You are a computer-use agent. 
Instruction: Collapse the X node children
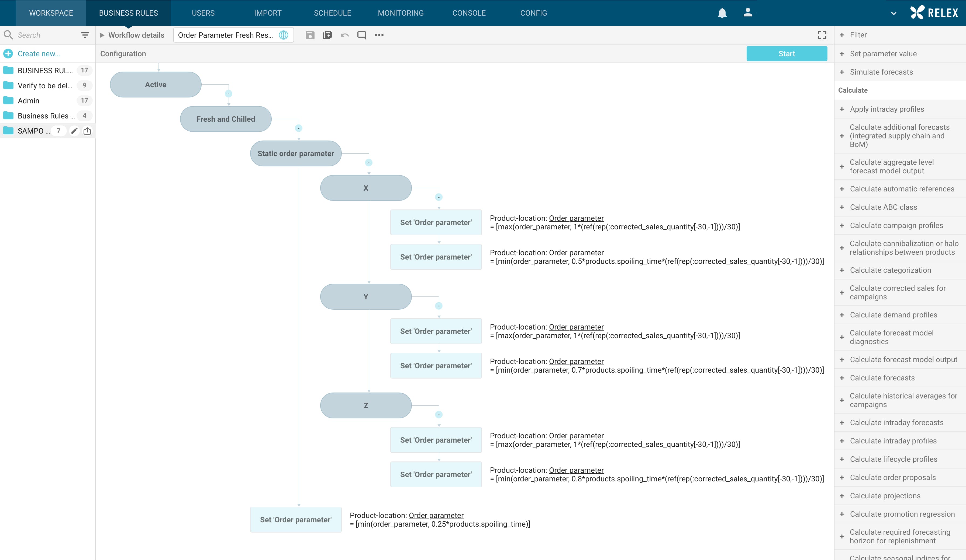pyautogui.click(x=439, y=197)
